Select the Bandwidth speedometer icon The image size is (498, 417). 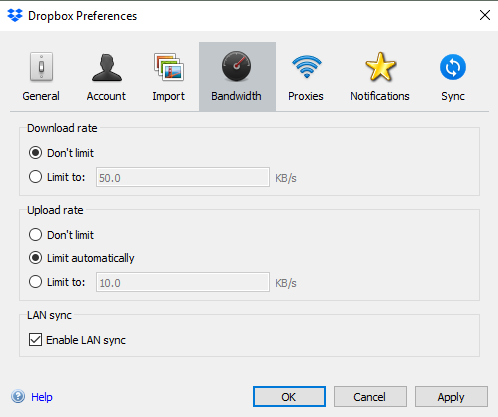click(237, 66)
